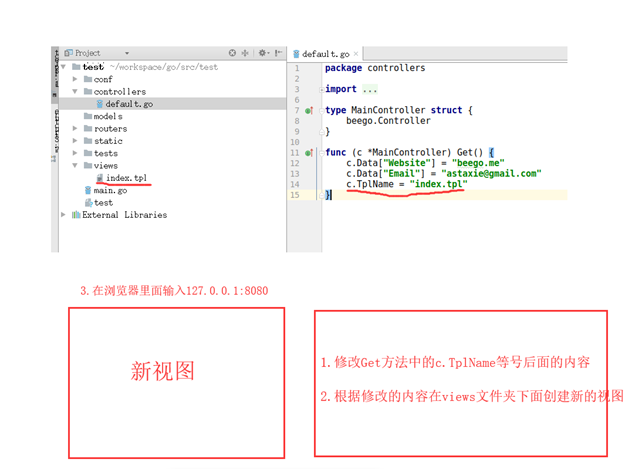The width and height of the screenshot is (642, 469).
Task: Expand the tests folder arrow
Action: coord(75,153)
